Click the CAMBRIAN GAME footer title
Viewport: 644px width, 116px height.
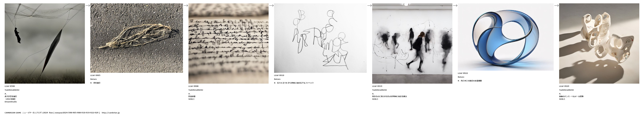click(13, 113)
